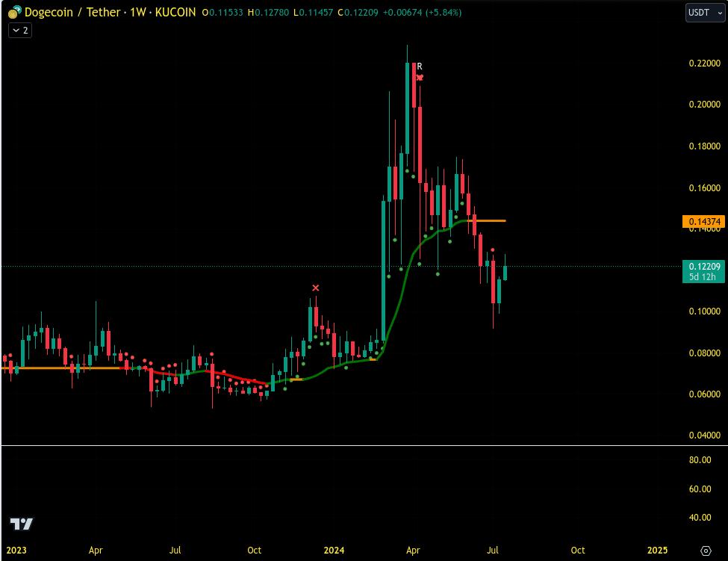Viewport: 728px width, 561px height.
Task: Click the red X marker above the late-2023 candle
Action: coord(316,288)
